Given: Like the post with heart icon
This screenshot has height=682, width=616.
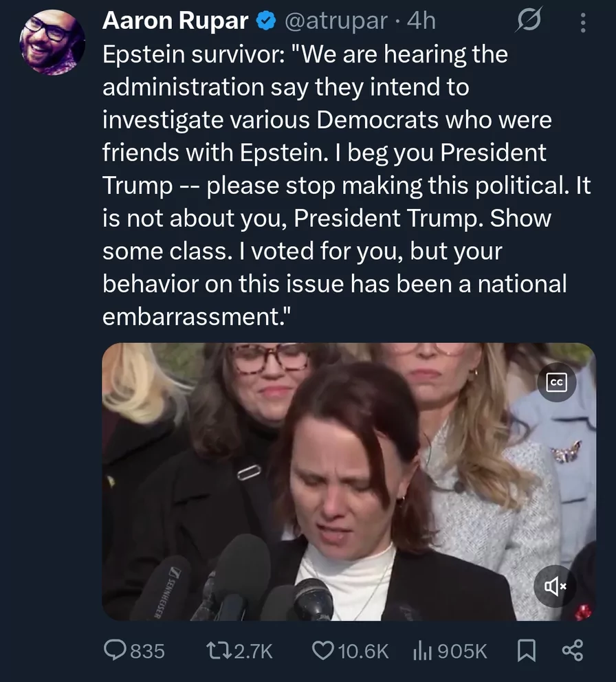Looking at the screenshot, I should click(322, 650).
